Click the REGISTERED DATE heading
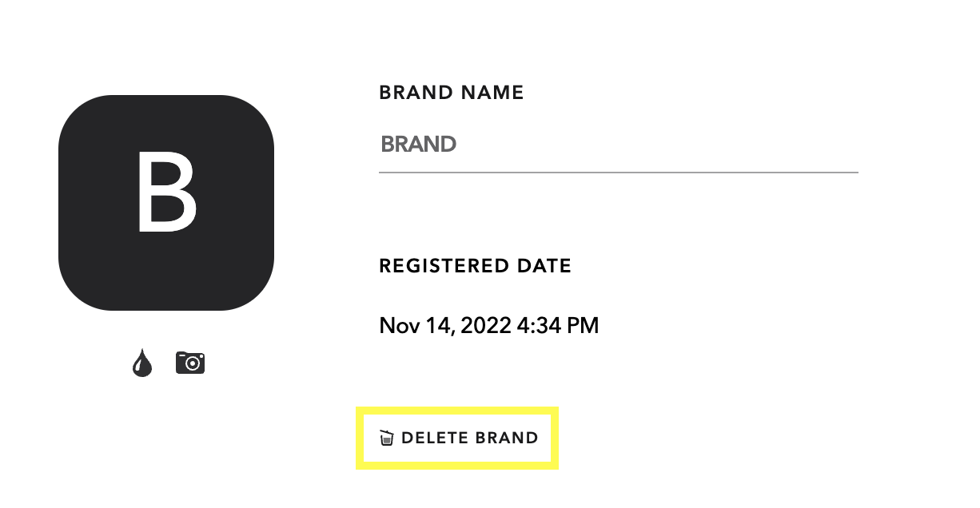The width and height of the screenshot is (980, 508). pyautogui.click(x=476, y=266)
